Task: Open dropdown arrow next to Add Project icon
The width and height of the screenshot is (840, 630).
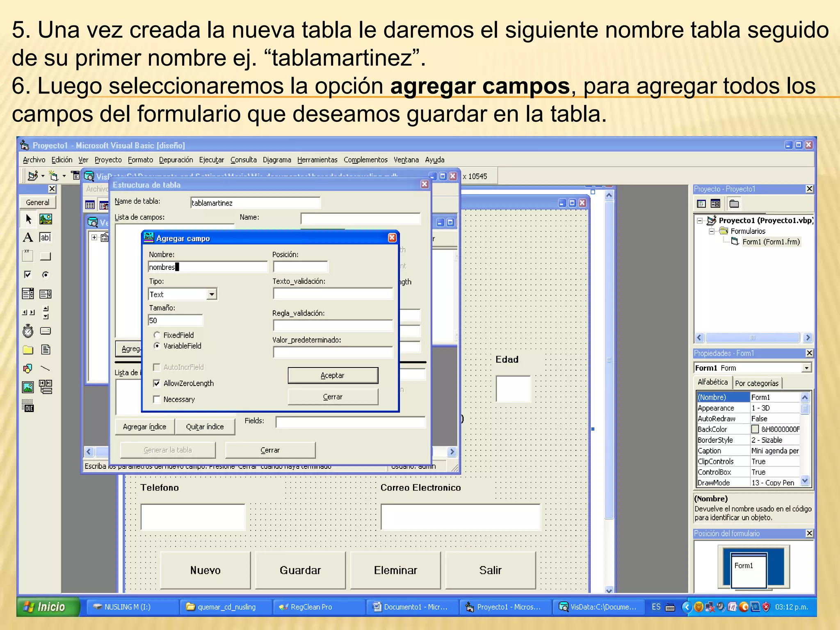Action: coord(43,176)
